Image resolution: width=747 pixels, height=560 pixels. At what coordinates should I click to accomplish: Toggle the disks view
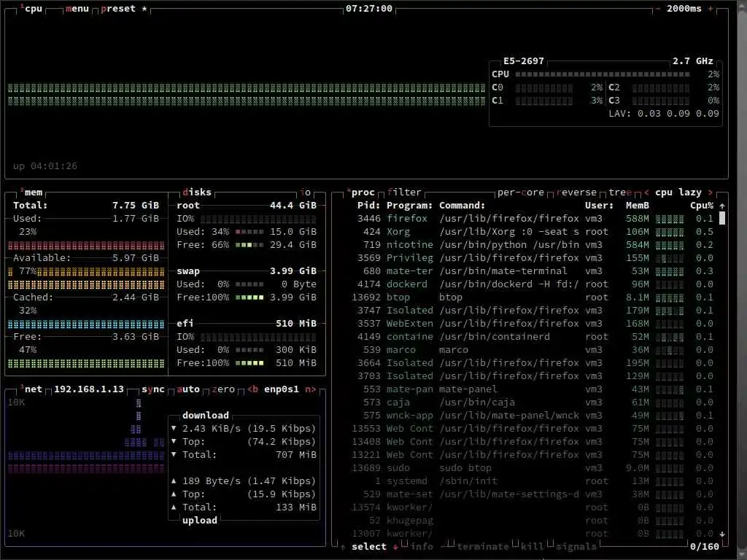pyautogui.click(x=197, y=192)
